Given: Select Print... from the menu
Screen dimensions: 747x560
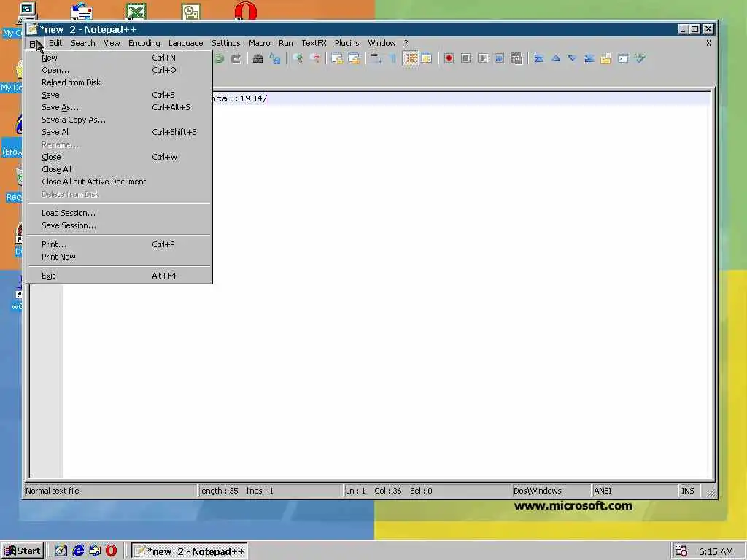Looking at the screenshot, I should (x=119, y=244).
